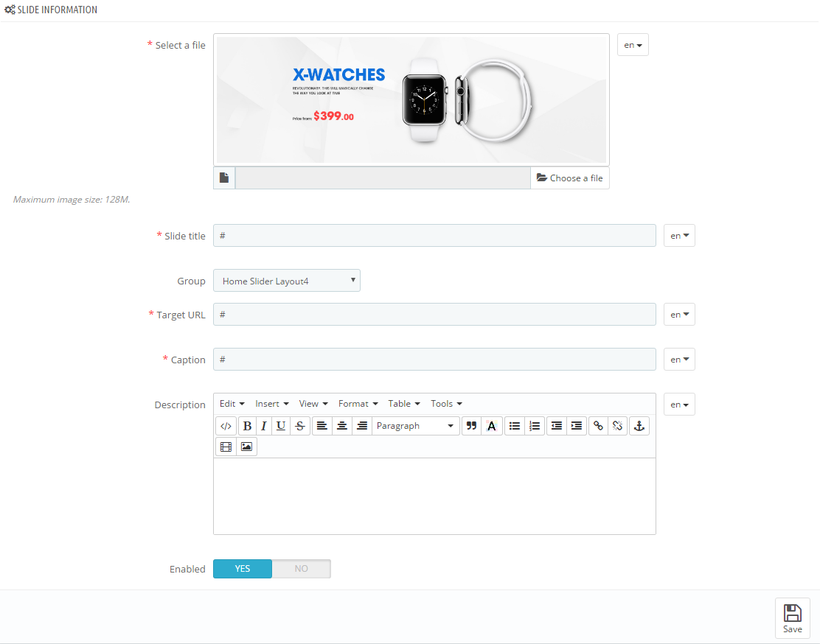Disable the slide with NO toggle
820x644 pixels.
(x=301, y=569)
